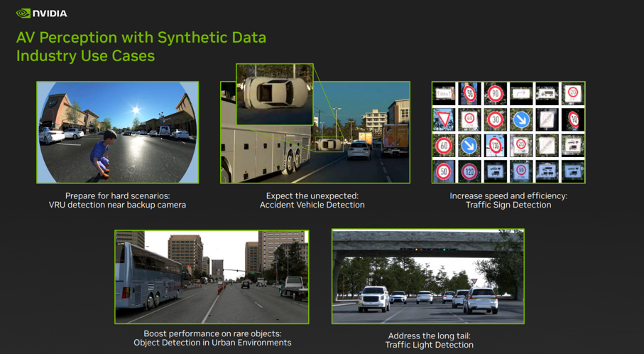This screenshot has width=644, height=354.
Task: Select the traffic sign grid image
Action: [x=508, y=132]
